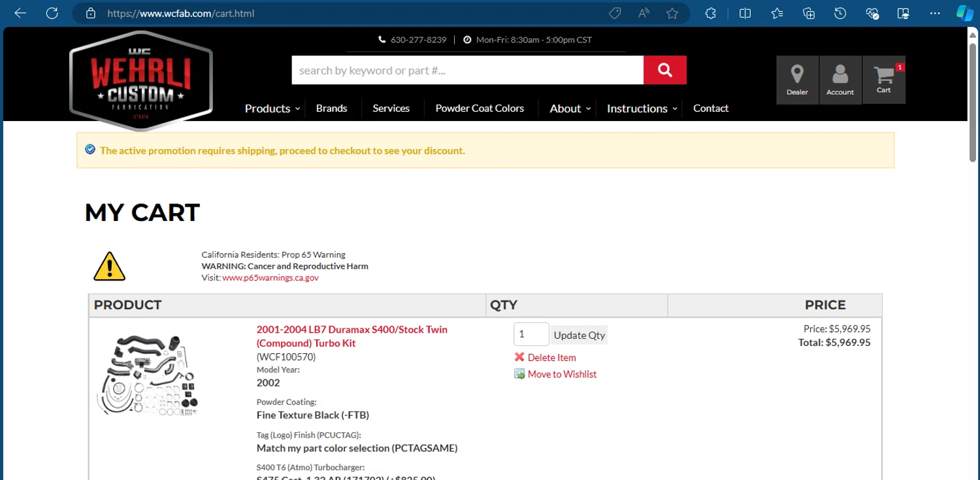This screenshot has height=480, width=980.
Task: Click the Move to Wishlist icon
Action: 519,374
